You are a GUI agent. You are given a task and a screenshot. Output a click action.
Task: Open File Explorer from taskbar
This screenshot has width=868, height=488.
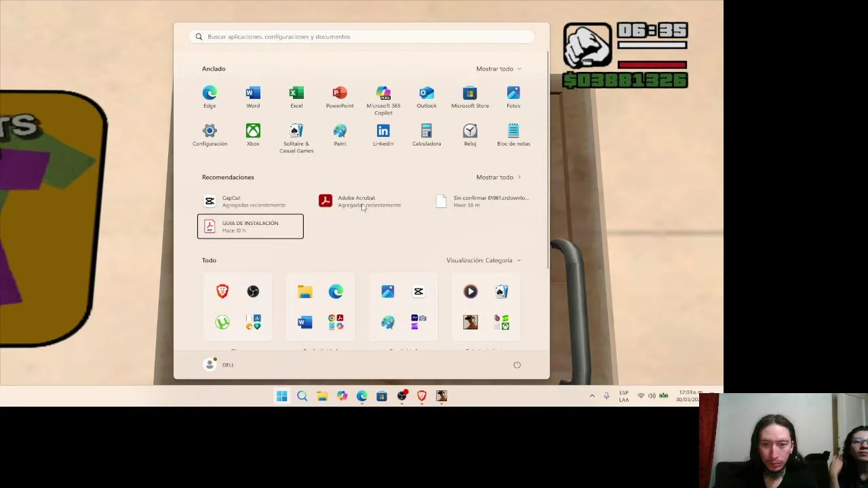tap(322, 396)
